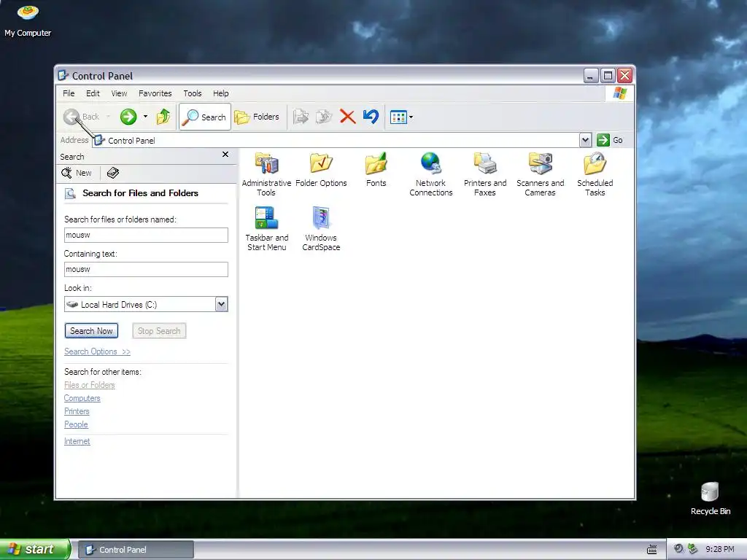Screen dimensions: 747x560
Task: Open the Views dropdown button
Action: [x=401, y=117]
